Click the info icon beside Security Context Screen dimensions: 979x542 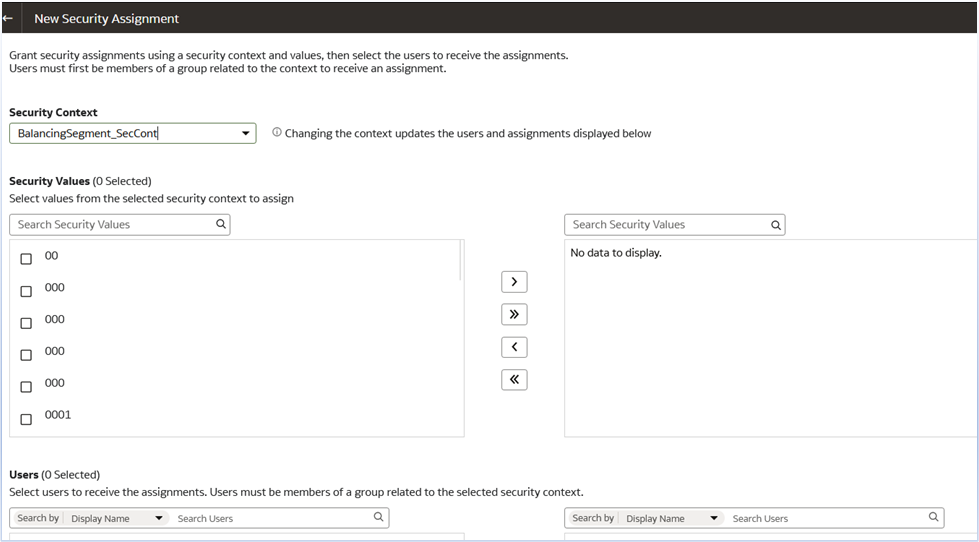[x=277, y=132]
